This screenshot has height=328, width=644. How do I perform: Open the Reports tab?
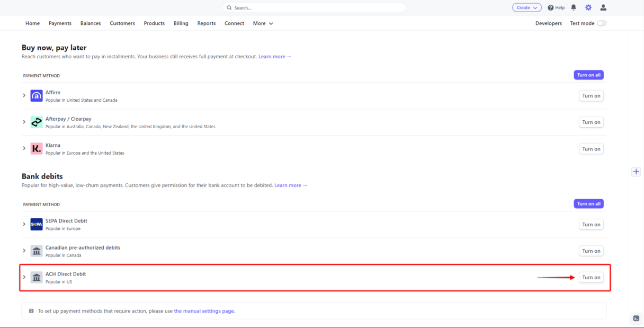pos(207,23)
